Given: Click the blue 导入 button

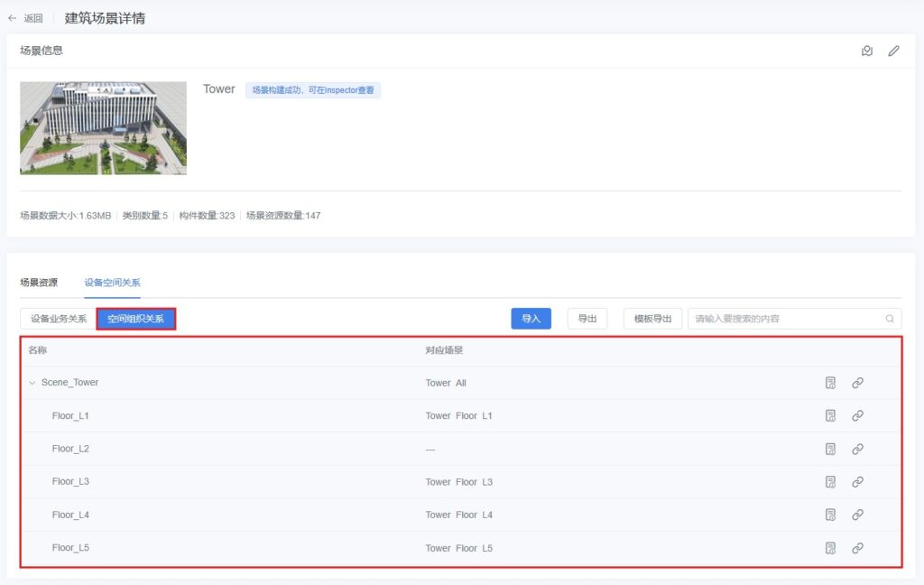Looking at the screenshot, I should 531,319.
